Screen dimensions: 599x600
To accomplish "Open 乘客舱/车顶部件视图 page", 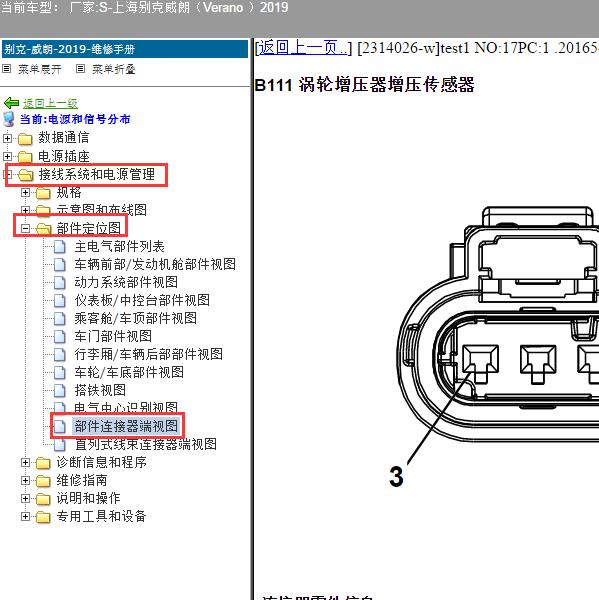I will coord(135,319).
